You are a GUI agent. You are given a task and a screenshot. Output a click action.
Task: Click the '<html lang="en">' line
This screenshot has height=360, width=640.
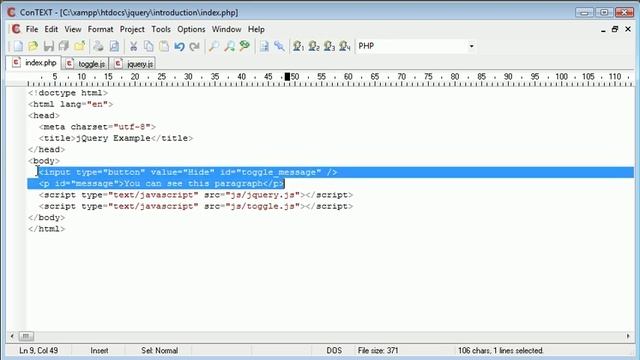[x=70, y=104]
